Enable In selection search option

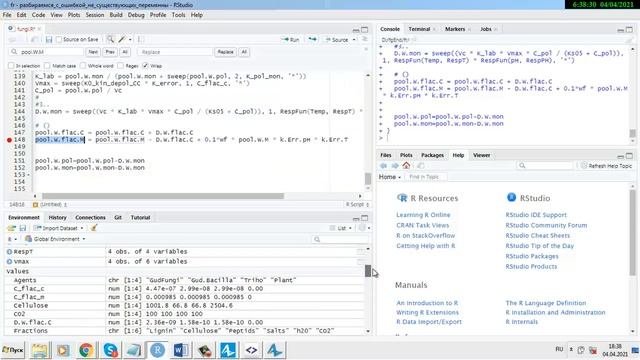point(11,66)
